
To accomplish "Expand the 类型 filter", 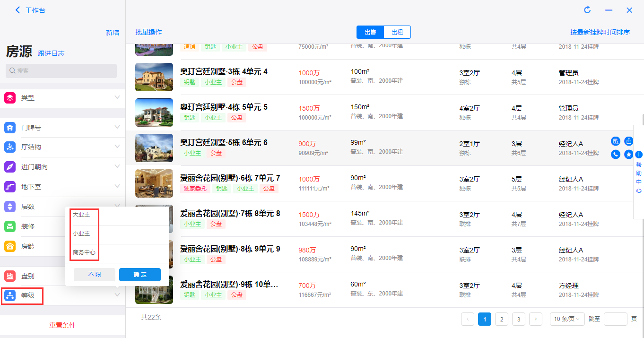I will click(x=117, y=97).
